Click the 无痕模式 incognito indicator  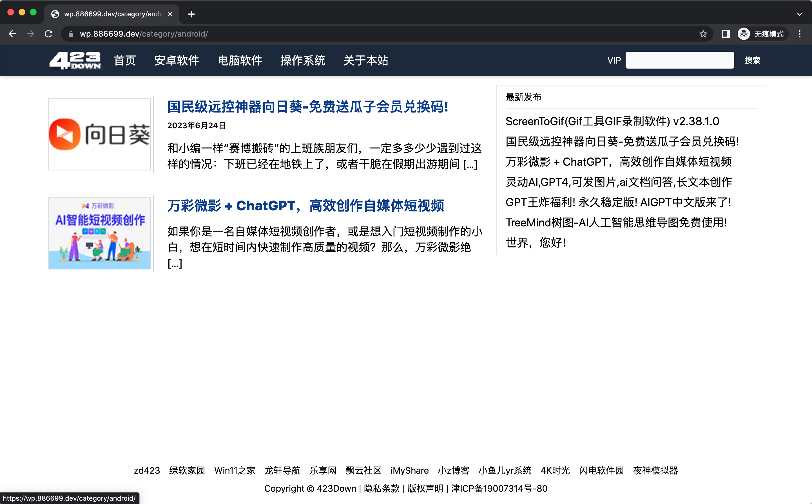(x=762, y=34)
